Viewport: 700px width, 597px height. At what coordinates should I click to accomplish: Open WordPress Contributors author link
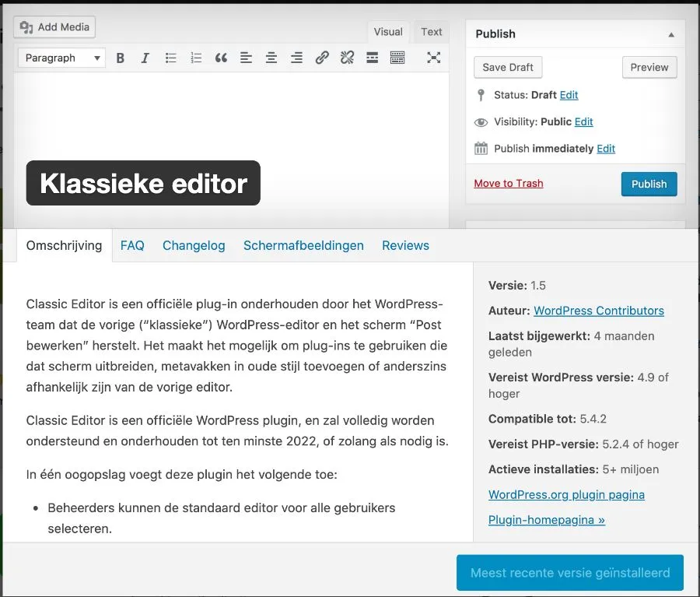[599, 311]
